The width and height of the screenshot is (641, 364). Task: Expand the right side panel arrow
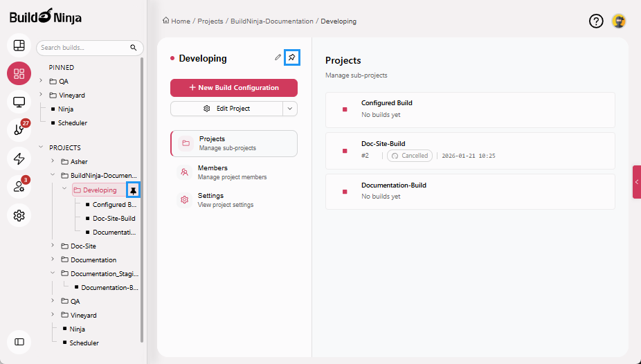[x=637, y=182]
